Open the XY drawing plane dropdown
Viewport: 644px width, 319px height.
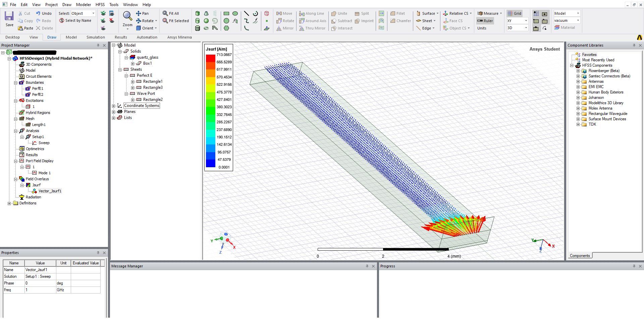pos(517,21)
